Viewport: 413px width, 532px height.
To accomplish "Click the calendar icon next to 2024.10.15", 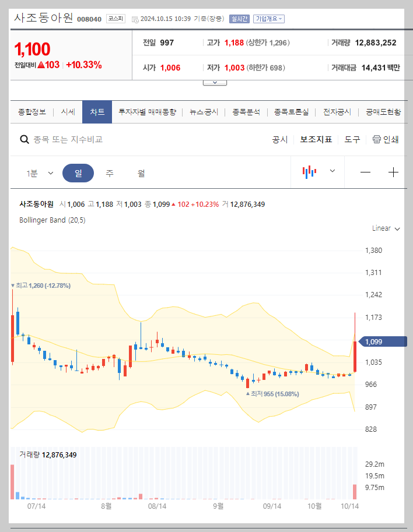I will (135, 19).
